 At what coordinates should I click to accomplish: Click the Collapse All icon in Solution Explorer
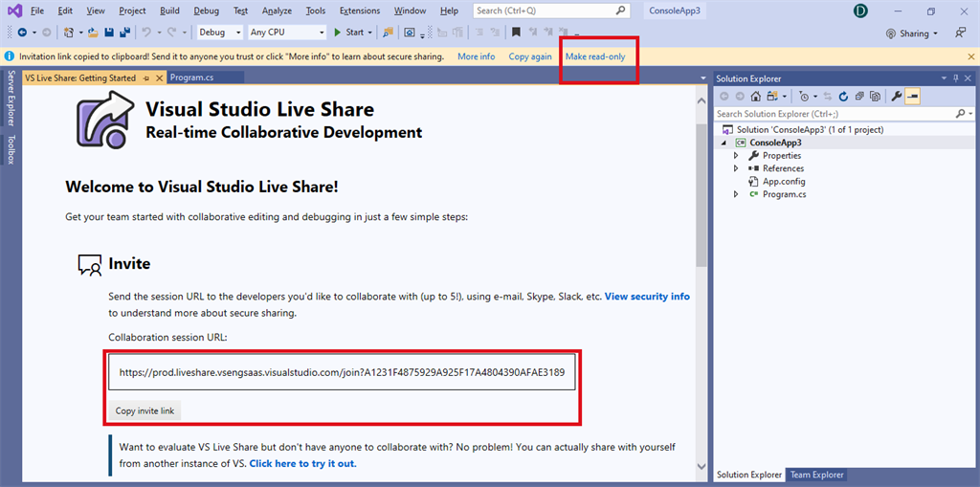tap(859, 97)
